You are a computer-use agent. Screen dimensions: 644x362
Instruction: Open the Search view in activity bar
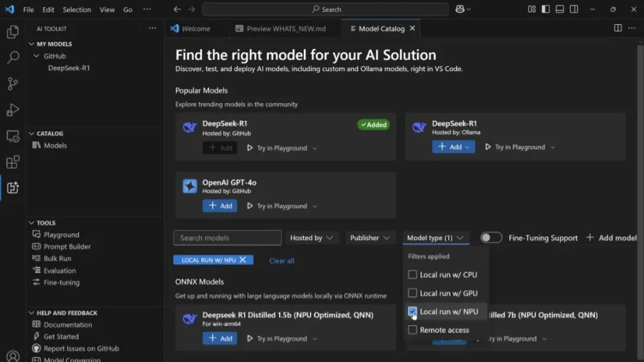[x=13, y=58]
